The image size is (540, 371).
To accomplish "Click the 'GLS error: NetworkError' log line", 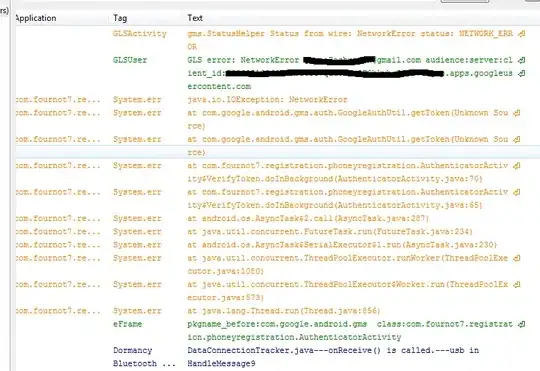I will [350, 60].
